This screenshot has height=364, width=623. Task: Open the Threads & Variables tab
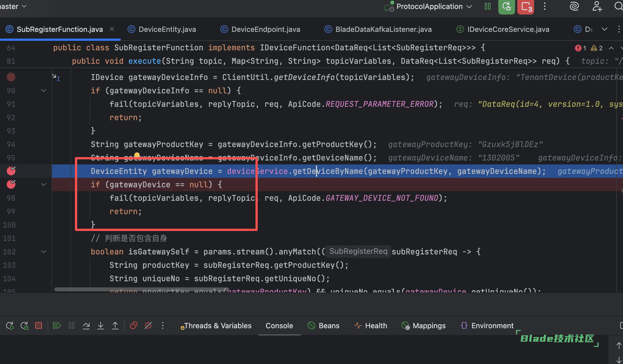point(218,326)
